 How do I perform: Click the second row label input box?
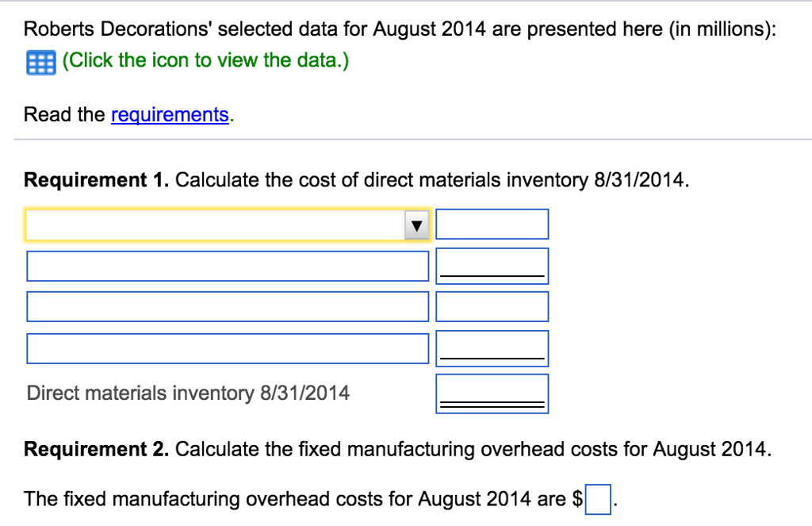point(228,266)
